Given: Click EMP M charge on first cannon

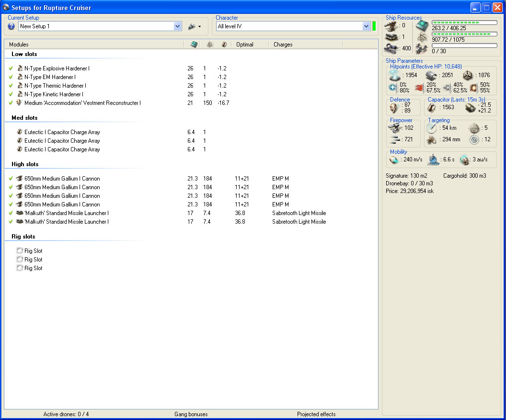Looking at the screenshot, I should click(280, 179).
